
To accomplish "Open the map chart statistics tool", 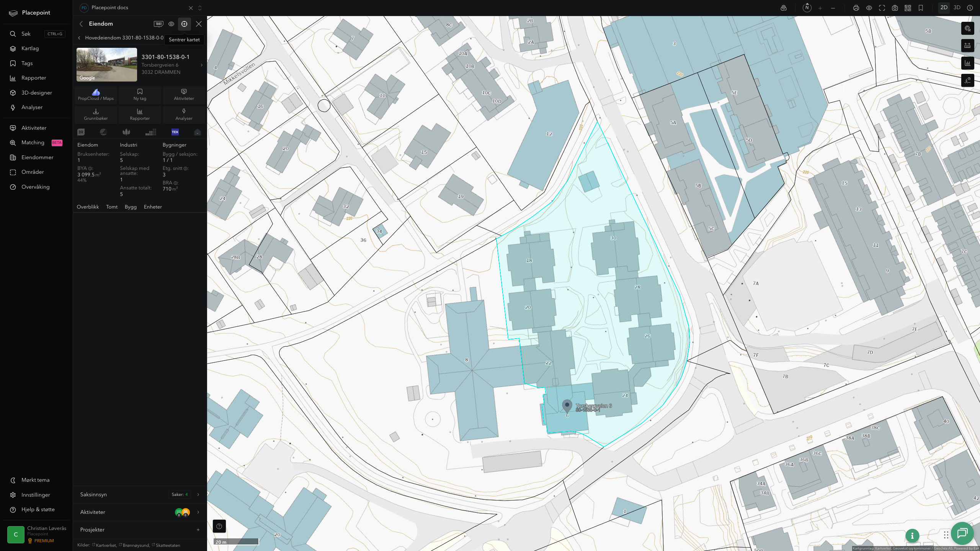I will point(968,63).
